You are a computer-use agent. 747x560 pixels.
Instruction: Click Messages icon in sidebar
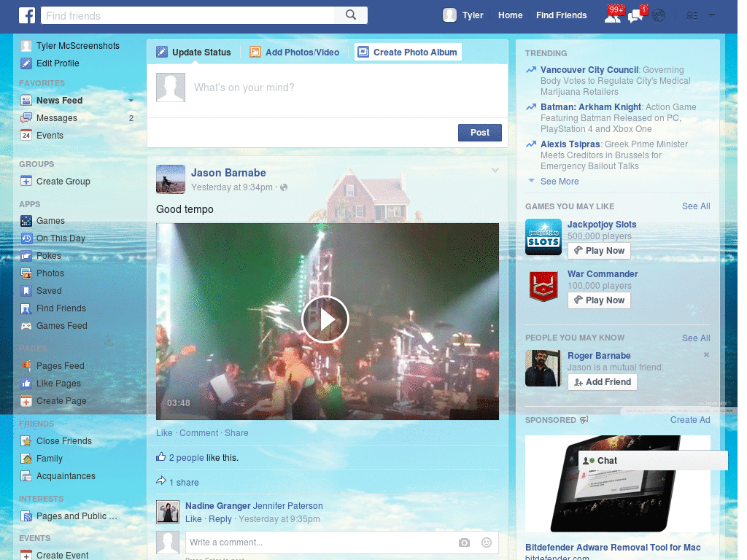(26, 118)
